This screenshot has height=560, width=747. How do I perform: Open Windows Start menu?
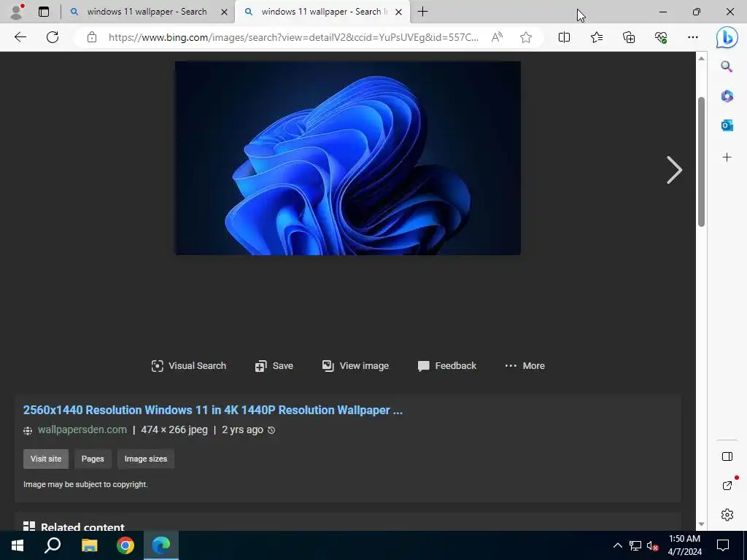click(18, 545)
